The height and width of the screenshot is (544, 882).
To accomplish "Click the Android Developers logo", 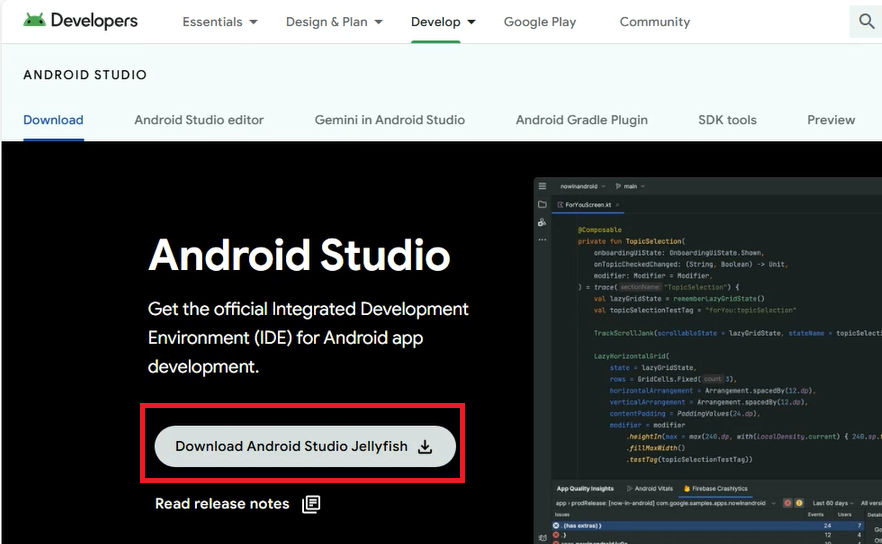I will pyautogui.click(x=80, y=21).
